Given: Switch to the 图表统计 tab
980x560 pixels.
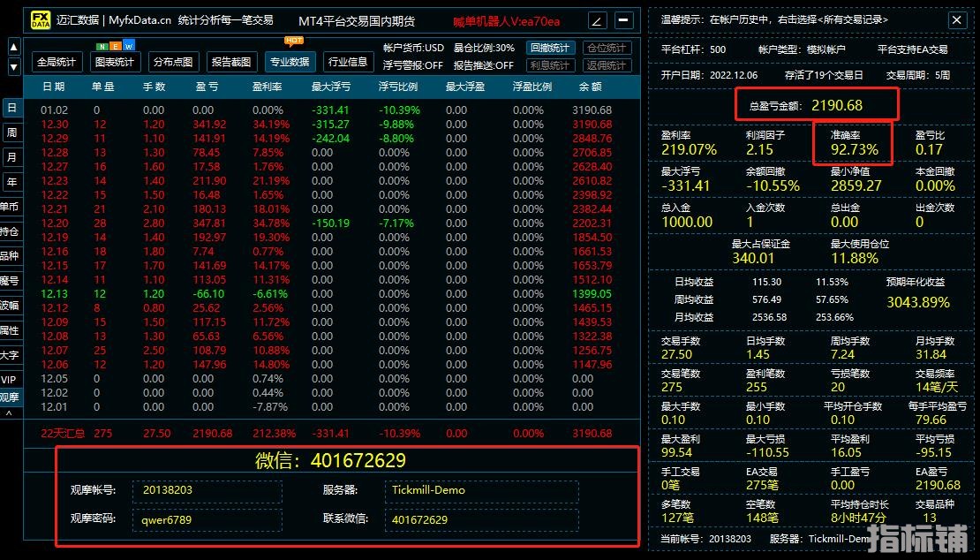Looking at the screenshot, I should (x=115, y=62).
